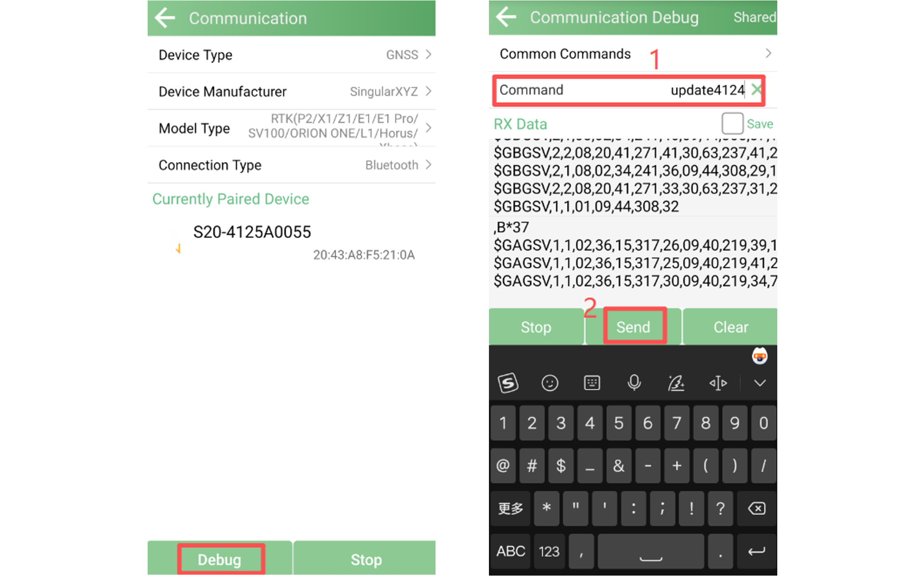Screen dimensions: 924x577
Task: Tap the double quote key
Action: point(575,508)
